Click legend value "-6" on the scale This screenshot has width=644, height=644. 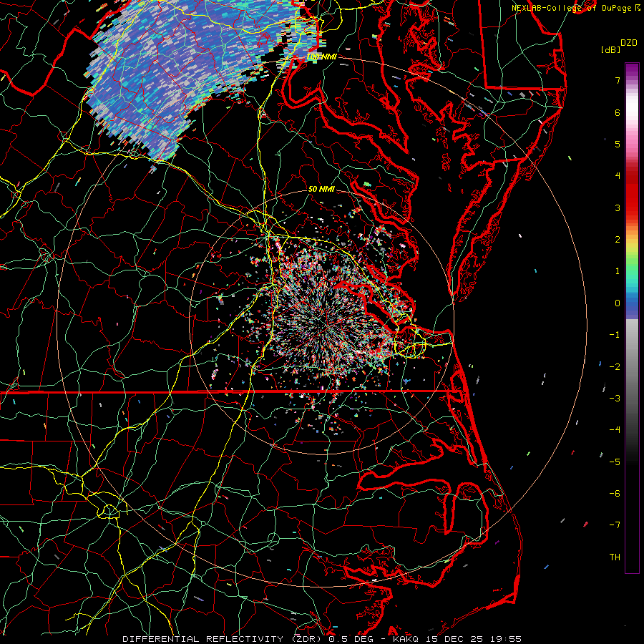(615, 494)
